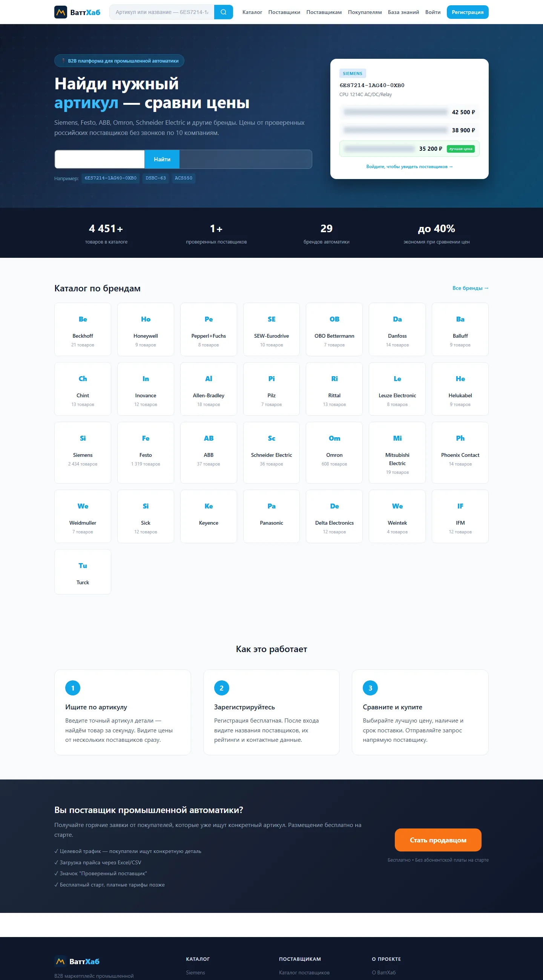Open the Поставщики menu item
Viewport: 543px width, 980px height.
coord(284,12)
